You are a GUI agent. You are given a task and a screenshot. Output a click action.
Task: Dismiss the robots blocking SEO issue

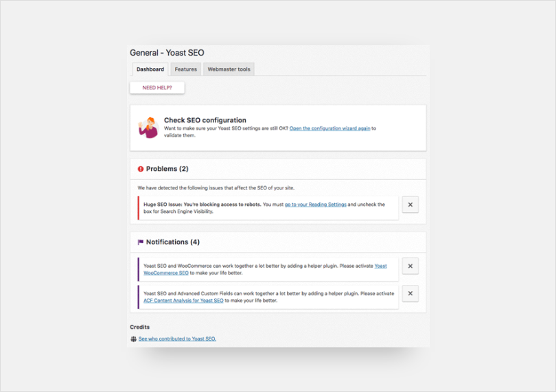pos(410,205)
